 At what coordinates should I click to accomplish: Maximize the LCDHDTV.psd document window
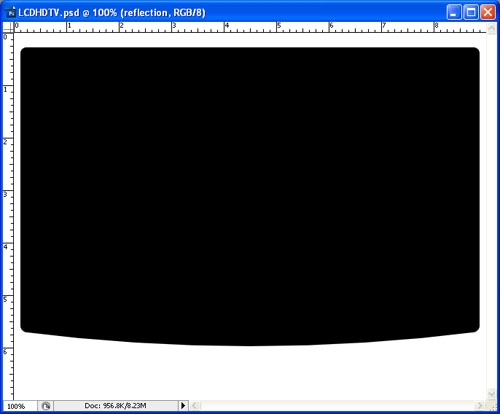471,13
